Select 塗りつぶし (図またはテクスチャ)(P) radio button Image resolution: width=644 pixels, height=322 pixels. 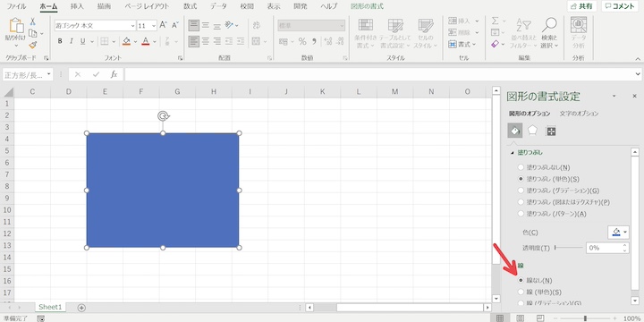[521, 202]
